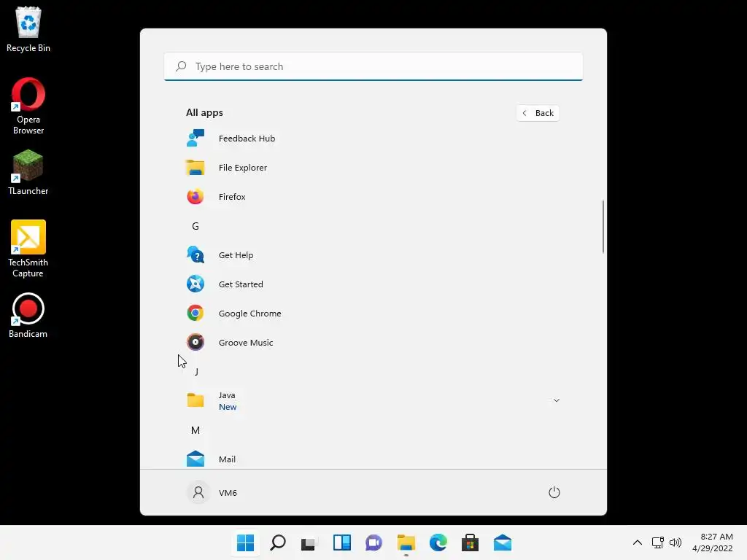The image size is (747, 560).
Task: Select Opera Browser desktop shortcut
Action: click(28, 106)
